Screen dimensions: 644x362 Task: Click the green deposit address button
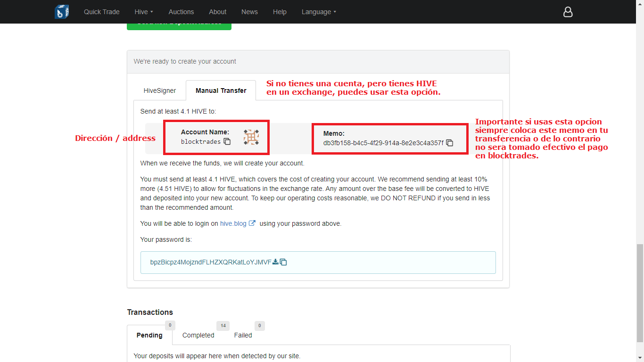[x=179, y=26]
